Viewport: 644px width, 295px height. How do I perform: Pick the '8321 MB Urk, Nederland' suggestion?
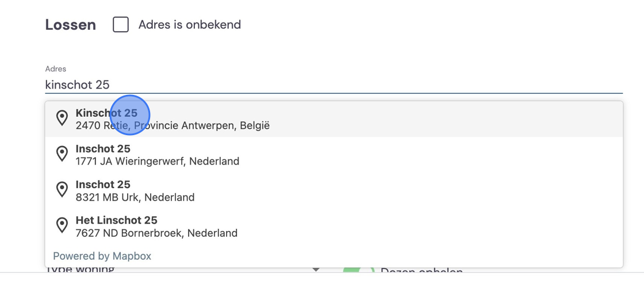pos(135,197)
